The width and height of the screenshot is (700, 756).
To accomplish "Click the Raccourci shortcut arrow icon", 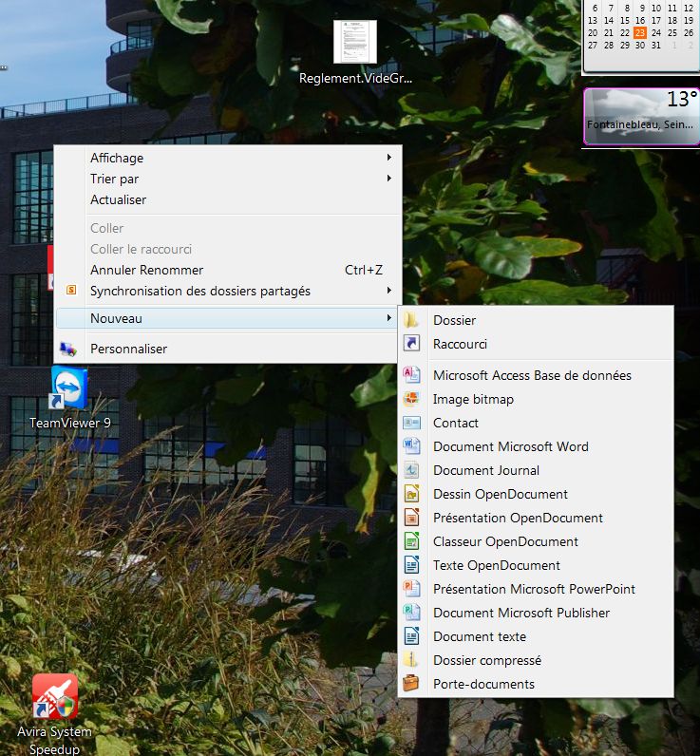I will [411, 345].
